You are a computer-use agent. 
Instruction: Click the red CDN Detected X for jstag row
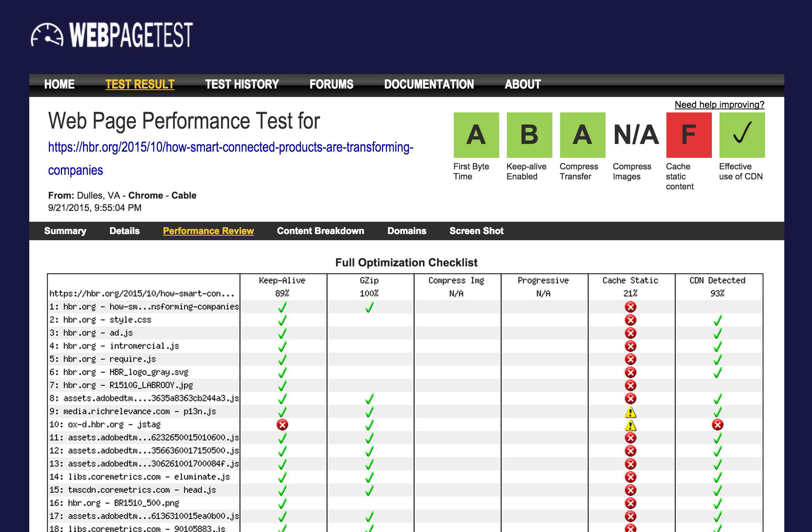click(717, 425)
